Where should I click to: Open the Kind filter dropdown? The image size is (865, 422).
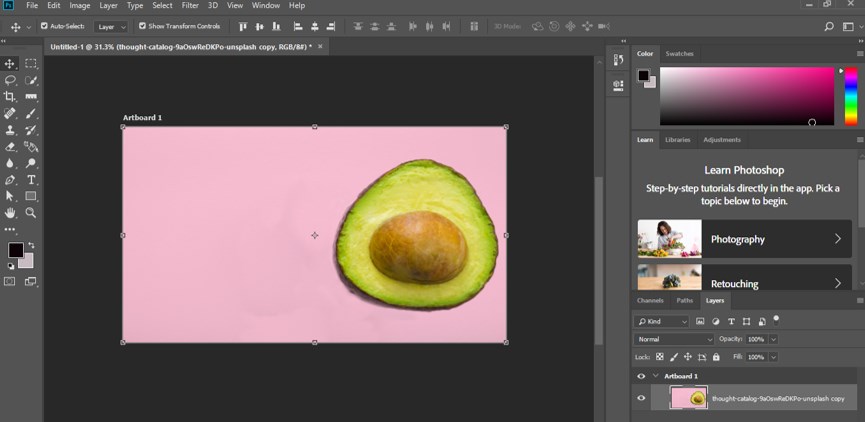(662, 322)
